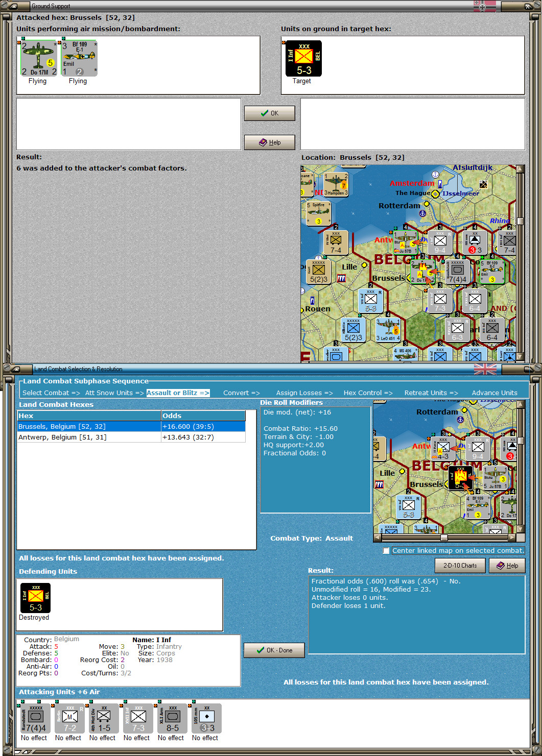Select the blue 5(2)3 French HQ counter

point(353,330)
